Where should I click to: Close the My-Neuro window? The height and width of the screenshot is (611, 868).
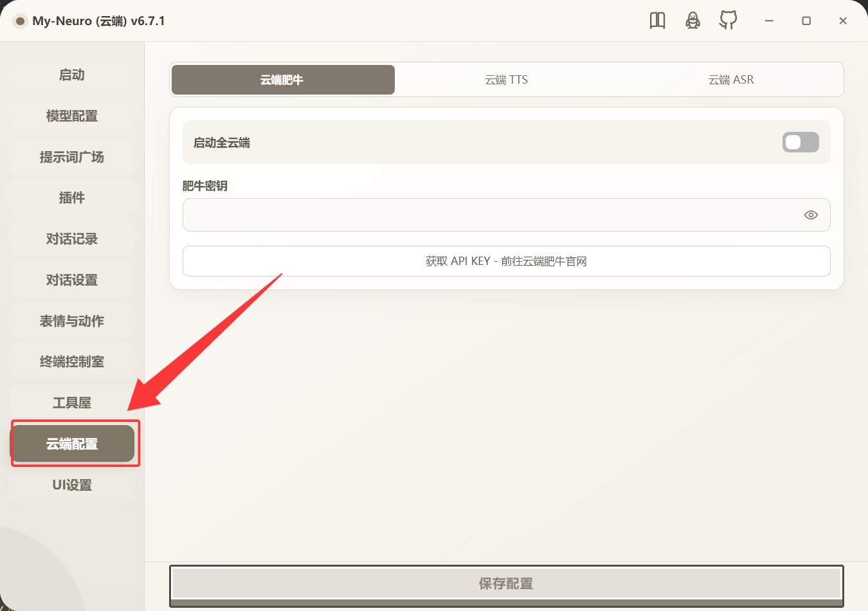coord(843,21)
